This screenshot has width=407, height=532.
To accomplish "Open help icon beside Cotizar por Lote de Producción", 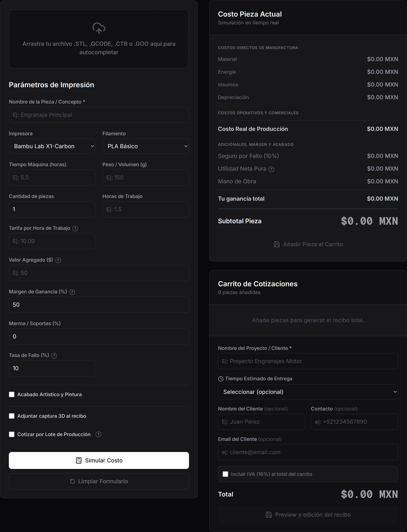I will coord(98,434).
